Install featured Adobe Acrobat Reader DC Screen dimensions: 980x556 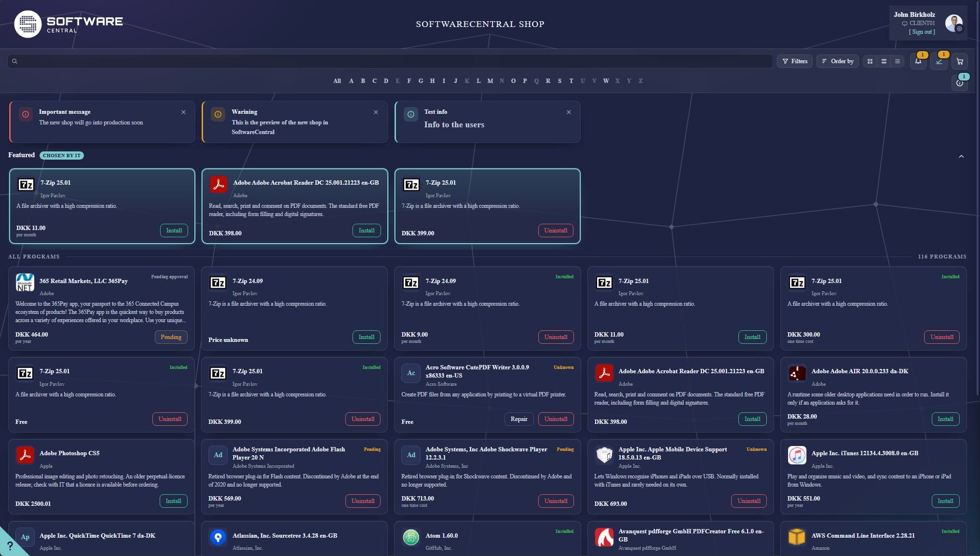pyautogui.click(x=367, y=231)
